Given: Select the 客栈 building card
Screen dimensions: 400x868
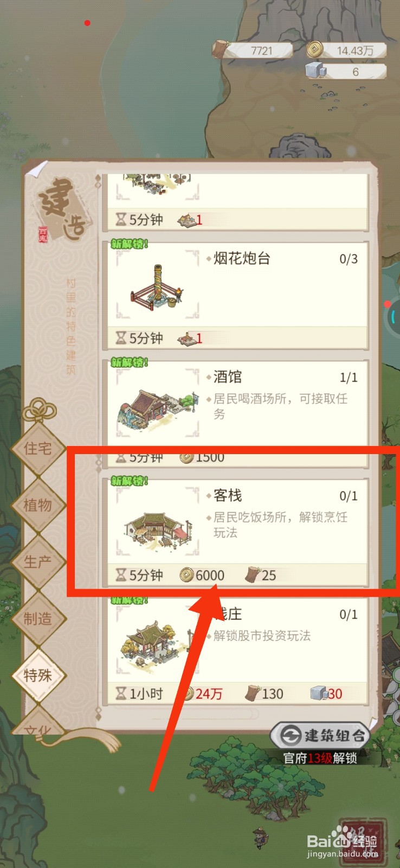Looking at the screenshot, I should (x=236, y=532).
